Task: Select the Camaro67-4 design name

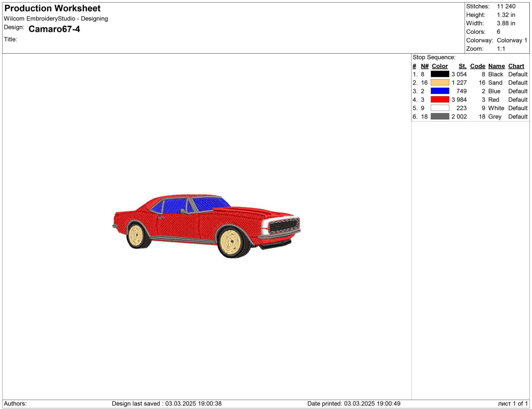Action: (x=54, y=29)
